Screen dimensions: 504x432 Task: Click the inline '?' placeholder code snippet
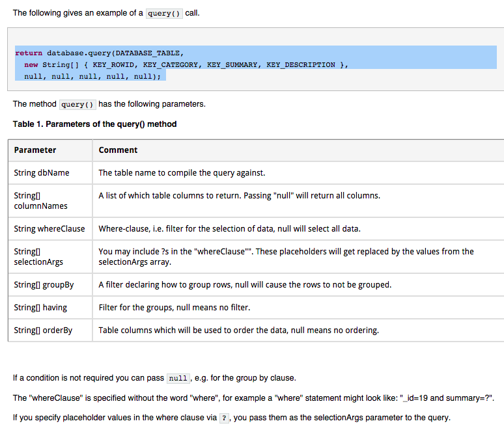click(224, 418)
